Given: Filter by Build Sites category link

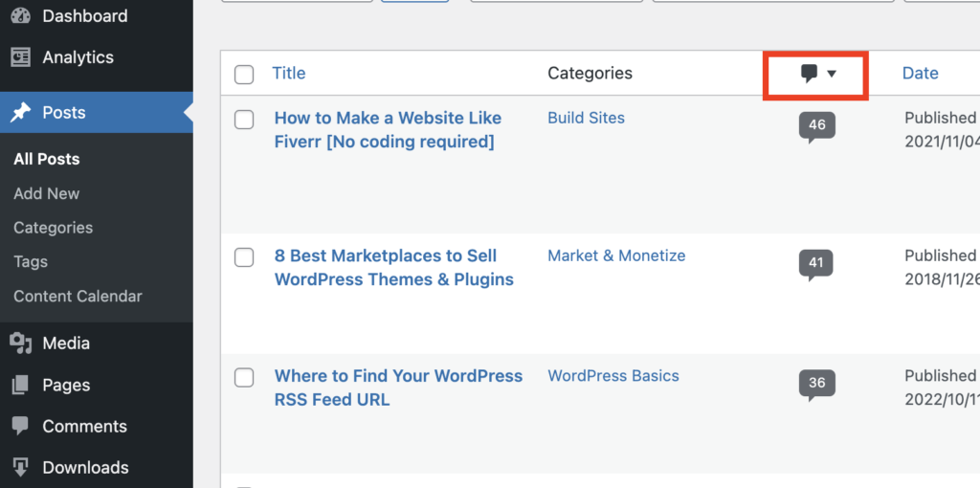Looking at the screenshot, I should [x=587, y=118].
